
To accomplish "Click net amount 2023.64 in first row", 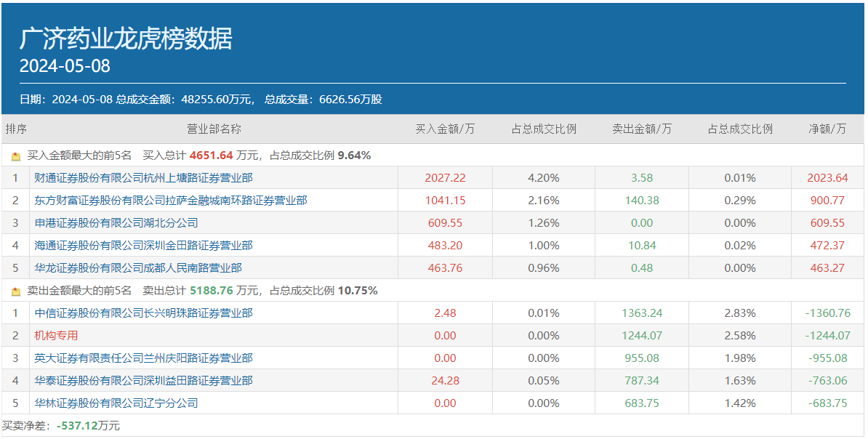I will (x=827, y=177).
